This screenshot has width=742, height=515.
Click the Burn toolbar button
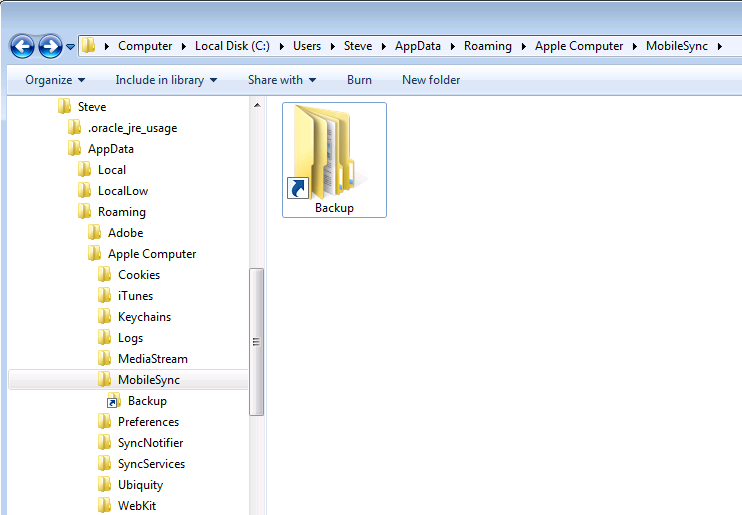pos(359,80)
